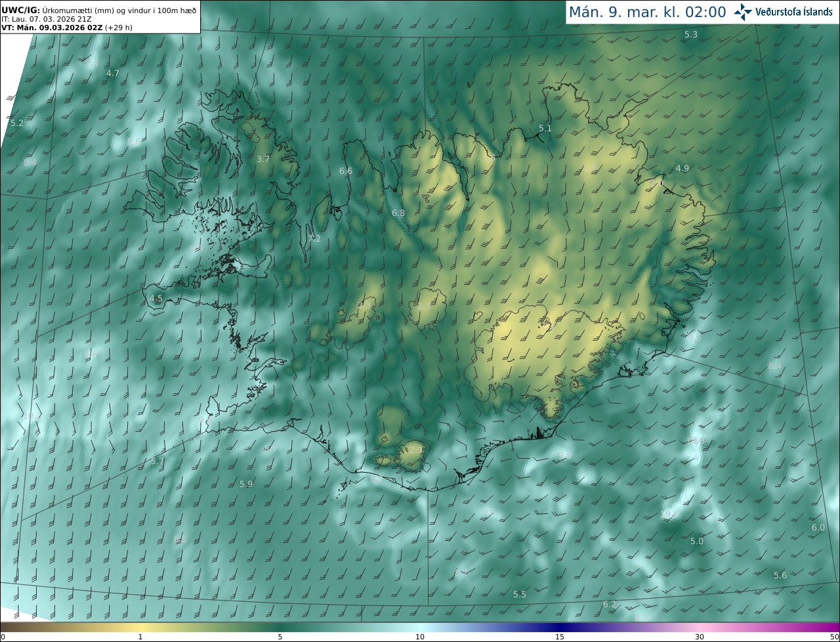Select the 'Mán. 9. mar. kl. 02:00' timestamp
The width and height of the screenshot is (840, 642).
click(x=647, y=12)
